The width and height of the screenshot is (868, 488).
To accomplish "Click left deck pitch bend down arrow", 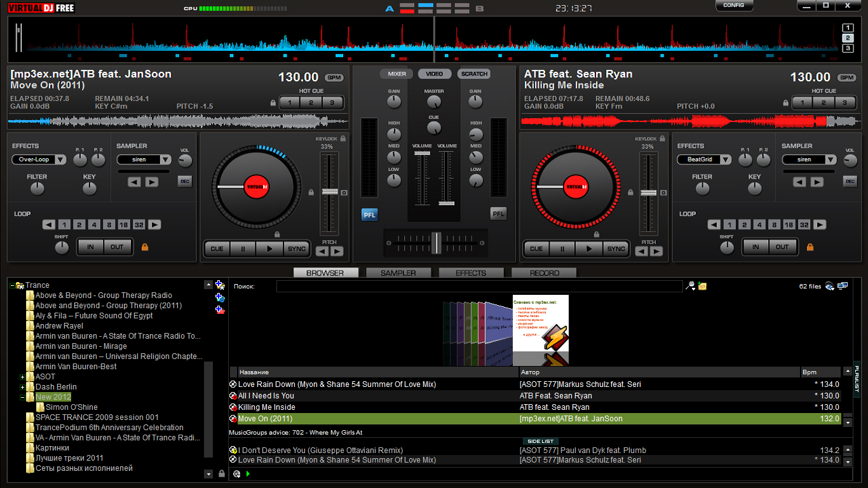I will [x=322, y=252].
